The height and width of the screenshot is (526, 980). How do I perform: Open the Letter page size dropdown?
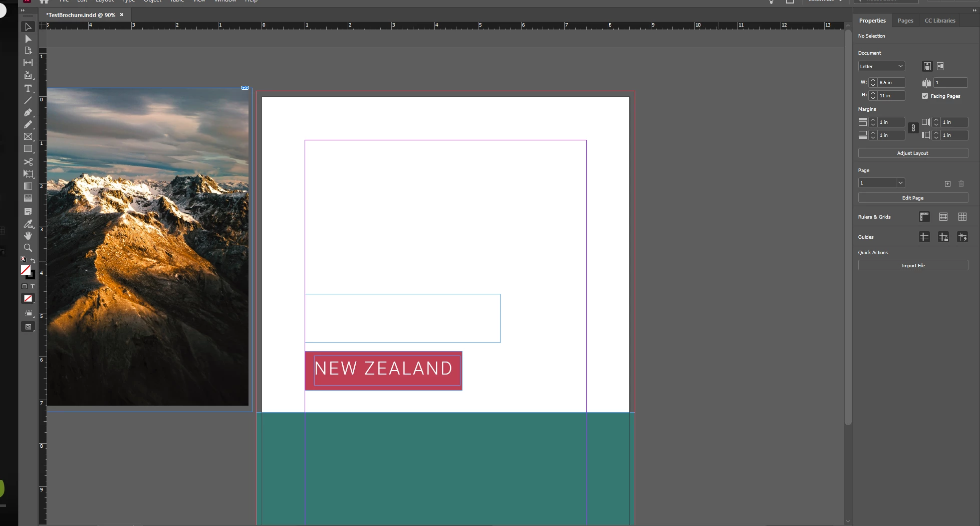pos(881,66)
